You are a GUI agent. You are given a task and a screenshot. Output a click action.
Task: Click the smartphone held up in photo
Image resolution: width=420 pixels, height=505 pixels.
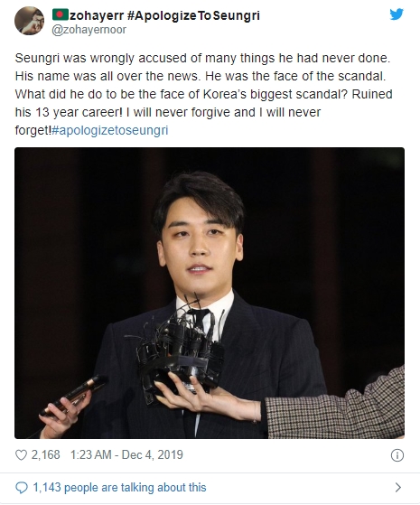coord(72,396)
